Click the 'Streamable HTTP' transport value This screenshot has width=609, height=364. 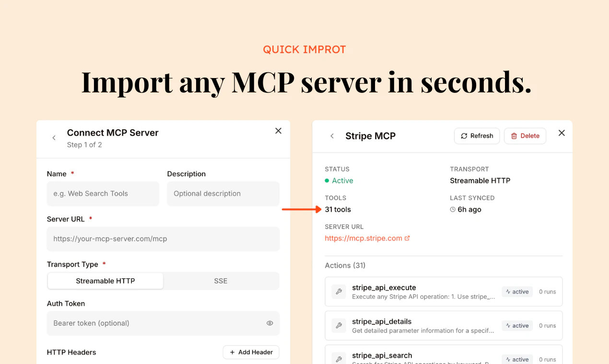point(480,181)
